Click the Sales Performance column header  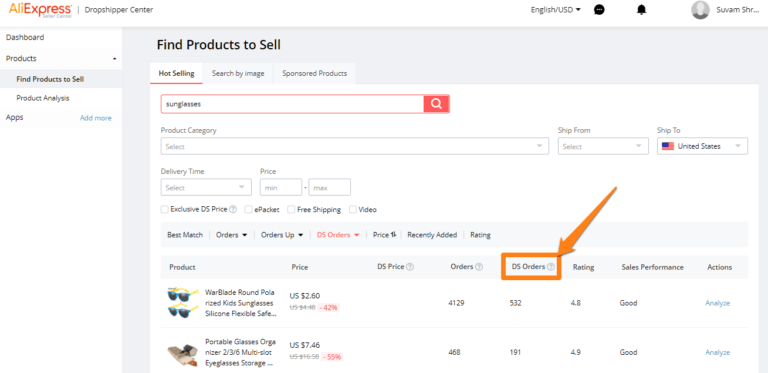652,267
